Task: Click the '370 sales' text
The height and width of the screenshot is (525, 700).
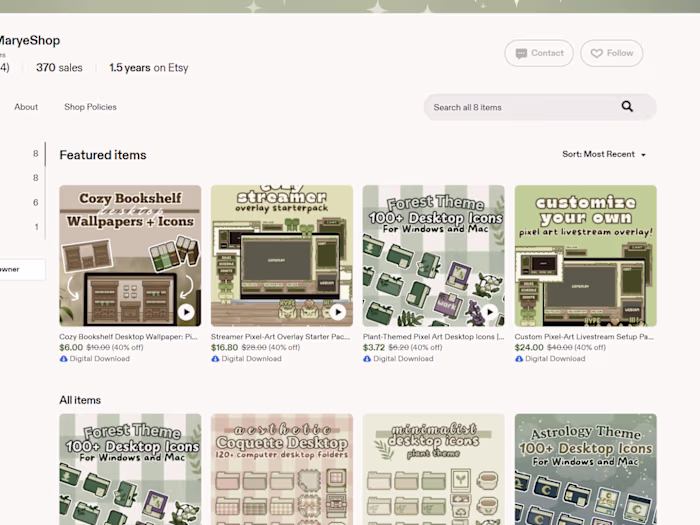Action: pyautogui.click(x=59, y=67)
